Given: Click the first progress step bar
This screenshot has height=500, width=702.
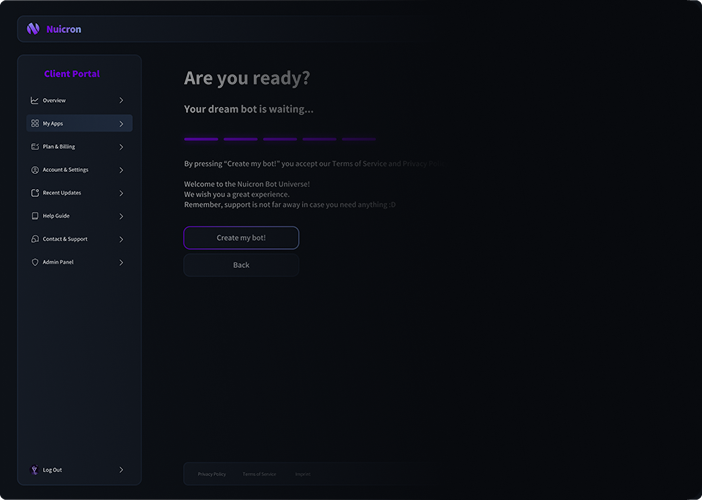Looking at the screenshot, I should (201, 139).
